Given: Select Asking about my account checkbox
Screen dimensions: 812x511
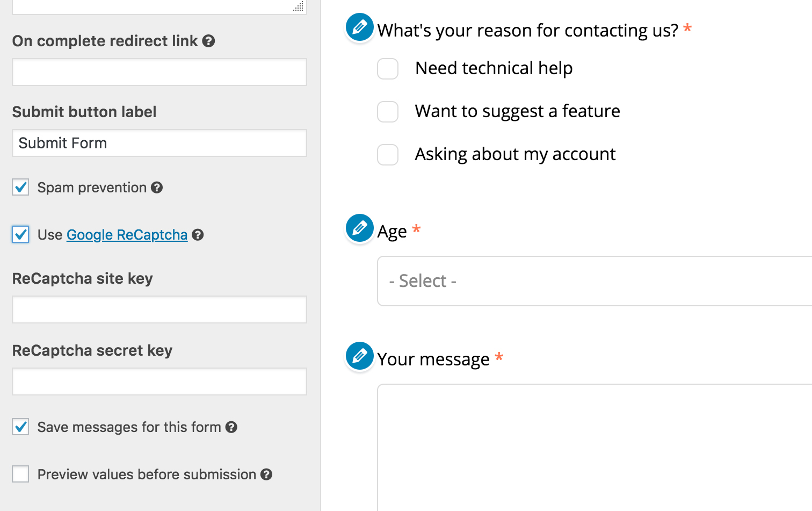Looking at the screenshot, I should point(388,155).
